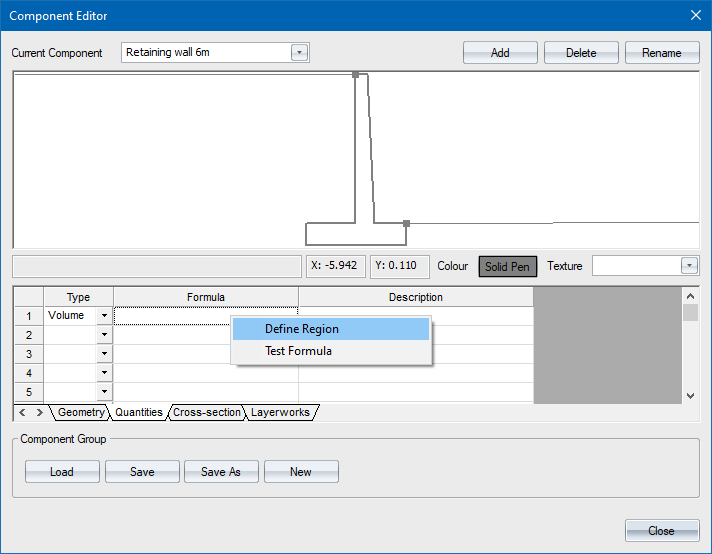
Task: Rename the current component
Action: 661,53
